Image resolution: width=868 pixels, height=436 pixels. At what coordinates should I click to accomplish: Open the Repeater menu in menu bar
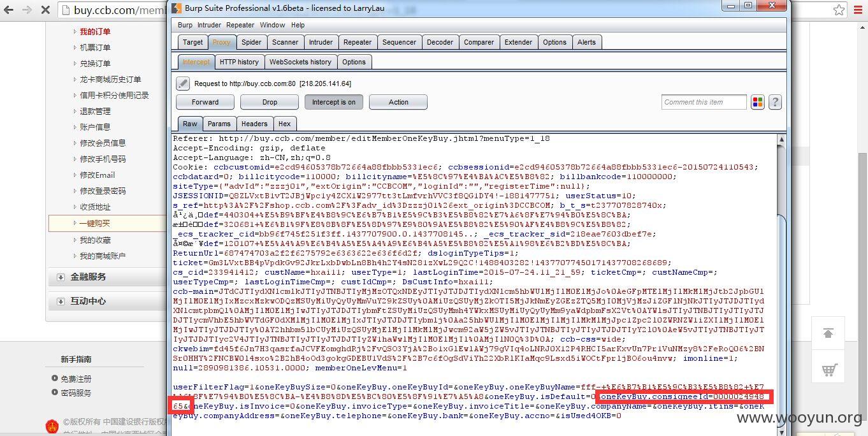coord(240,25)
